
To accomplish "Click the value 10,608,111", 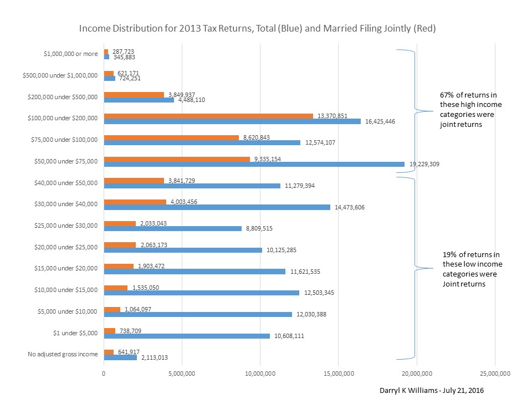I will click(289, 336).
